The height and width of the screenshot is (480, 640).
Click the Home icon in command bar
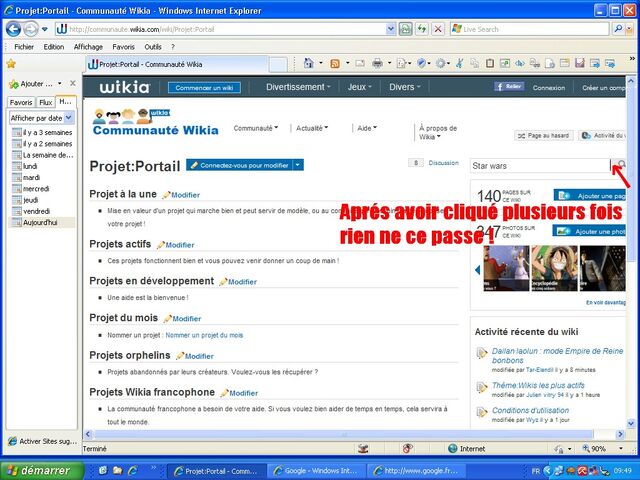(x=309, y=63)
